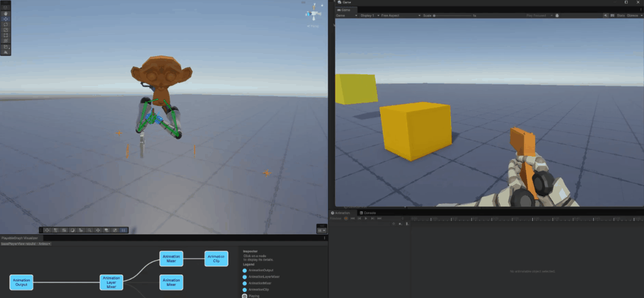The height and width of the screenshot is (298, 644).
Task: Open the Game tab three-dot options menu
Action: point(641,9)
